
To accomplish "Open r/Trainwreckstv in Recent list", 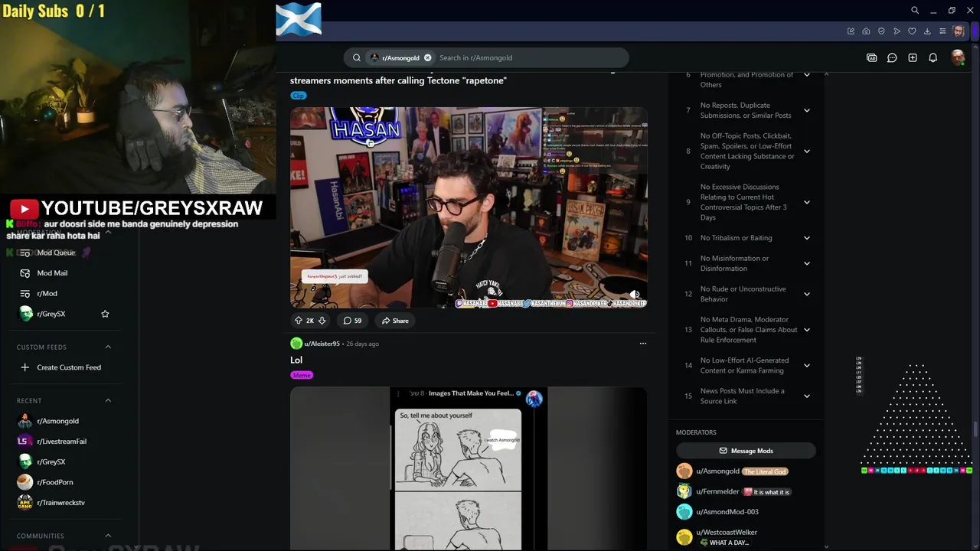I will (60, 503).
